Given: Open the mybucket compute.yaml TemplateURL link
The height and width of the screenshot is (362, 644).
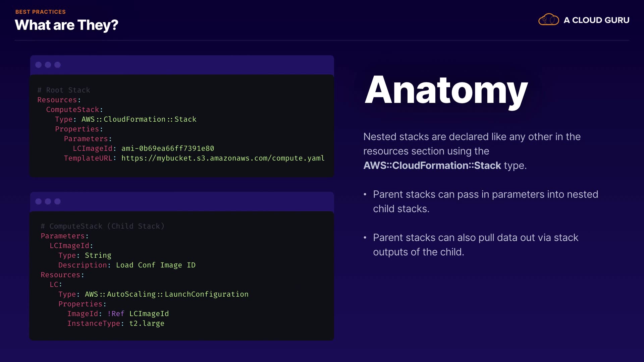Looking at the screenshot, I should point(223,158).
